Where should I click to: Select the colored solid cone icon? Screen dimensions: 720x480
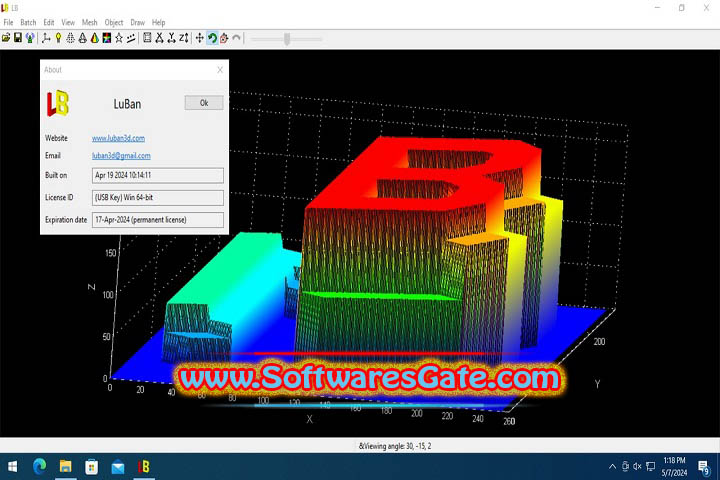pos(95,38)
